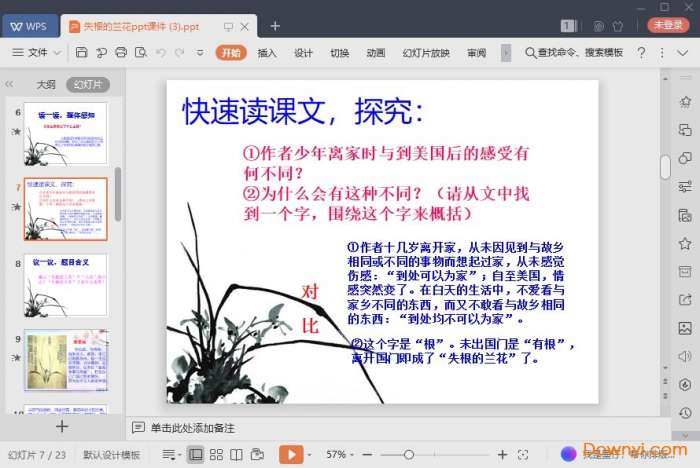Switch to Slide Sorter grid view
The image size is (700, 468).
[216, 455]
